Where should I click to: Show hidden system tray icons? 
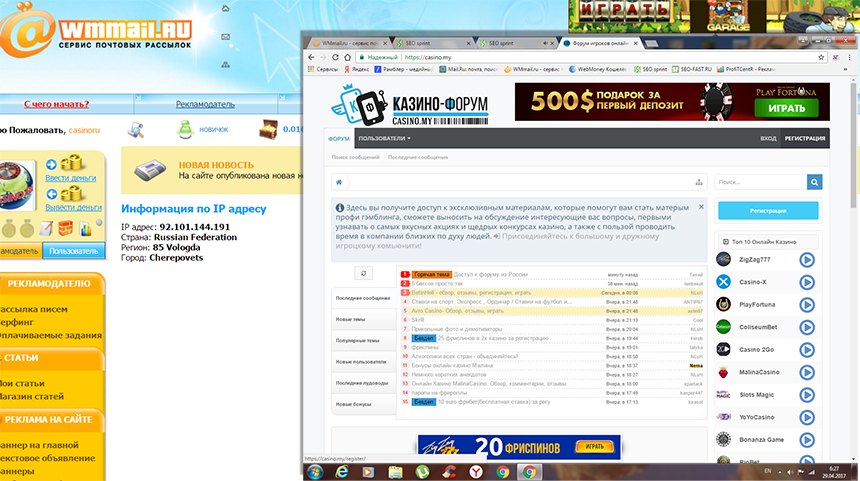780,472
